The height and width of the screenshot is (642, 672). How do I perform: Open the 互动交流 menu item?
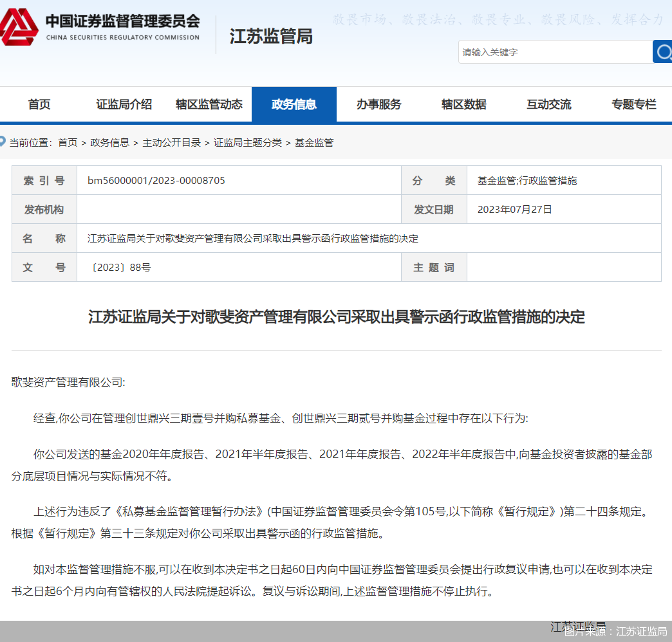(548, 104)
